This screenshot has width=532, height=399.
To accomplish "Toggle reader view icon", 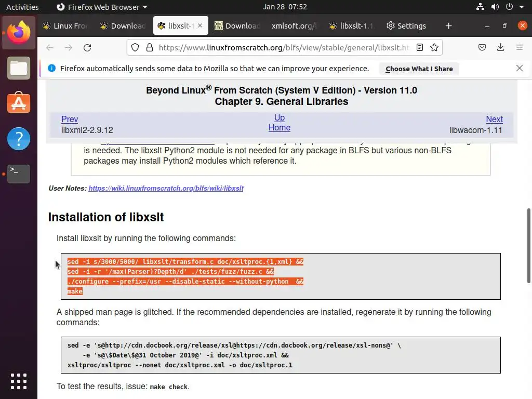I will click(x=420, y=47).
